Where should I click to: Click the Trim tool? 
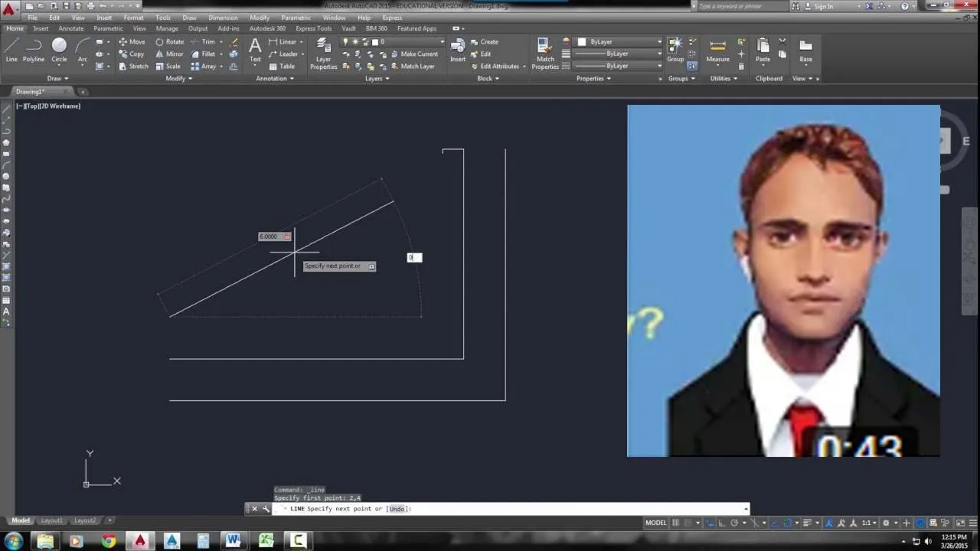203,42
